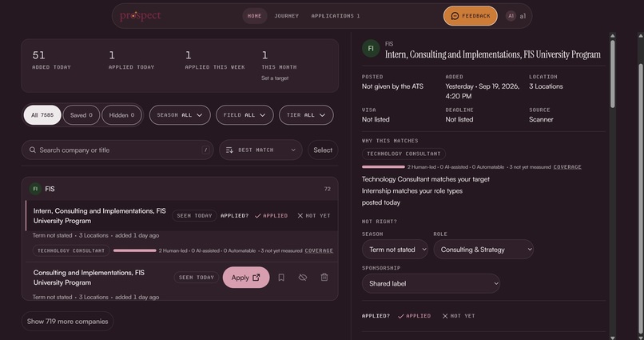
Task: Mark Intern job as Applied in list
Action: coord(271,215)
